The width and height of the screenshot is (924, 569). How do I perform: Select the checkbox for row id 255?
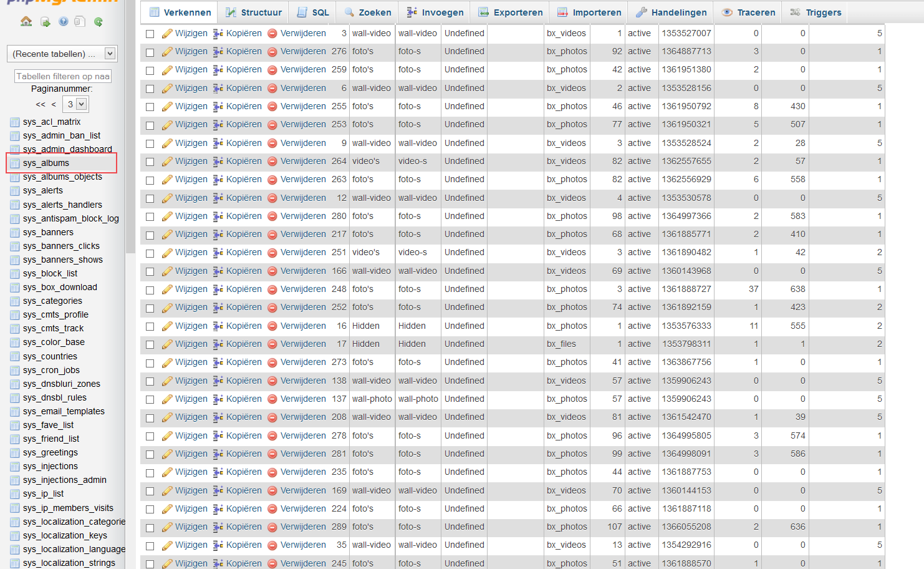point(150,107)
